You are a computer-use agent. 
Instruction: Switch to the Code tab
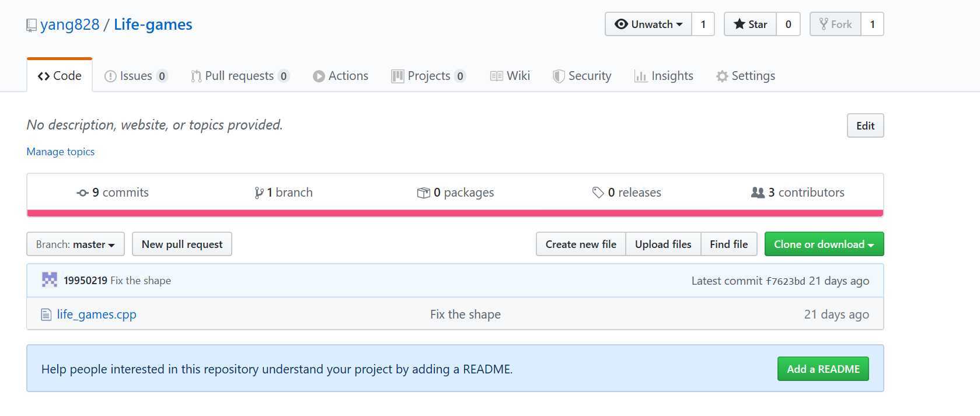60,76
